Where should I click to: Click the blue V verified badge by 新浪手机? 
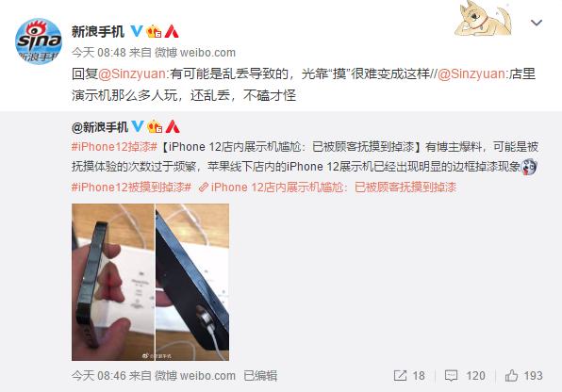click(136, 31)
